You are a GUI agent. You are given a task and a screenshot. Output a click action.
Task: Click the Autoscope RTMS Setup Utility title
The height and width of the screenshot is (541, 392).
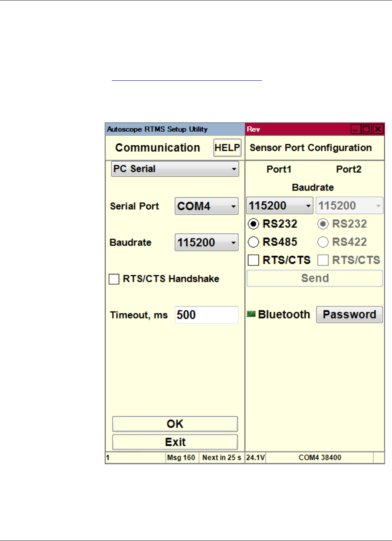[157, 129]
